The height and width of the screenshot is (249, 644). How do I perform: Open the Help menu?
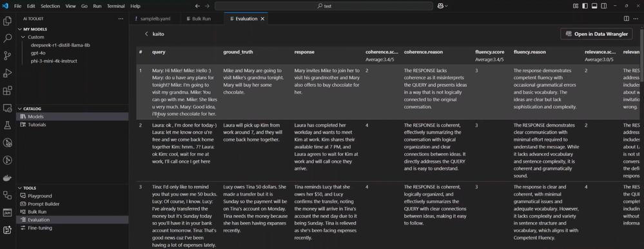coord(135,6)
